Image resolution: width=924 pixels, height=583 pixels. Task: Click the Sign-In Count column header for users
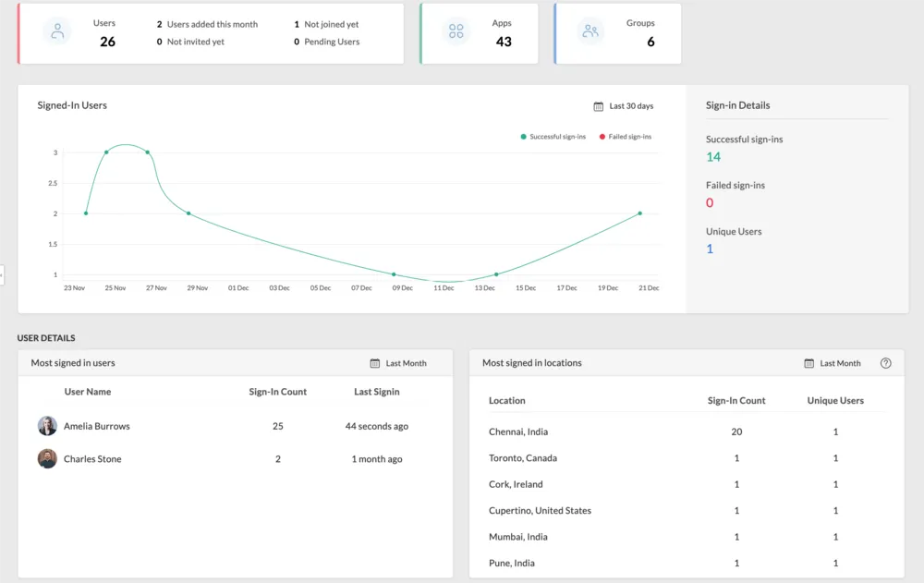[x=277, y=392]
